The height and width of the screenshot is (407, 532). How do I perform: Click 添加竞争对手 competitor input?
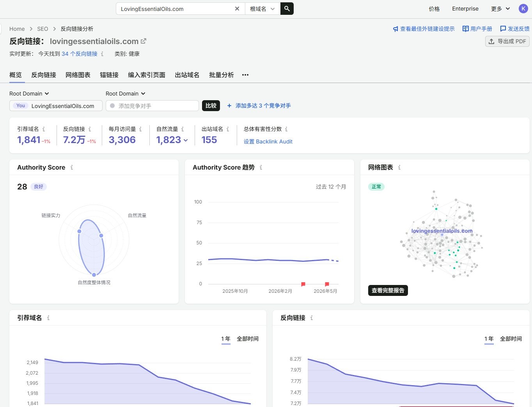[152, 106]
